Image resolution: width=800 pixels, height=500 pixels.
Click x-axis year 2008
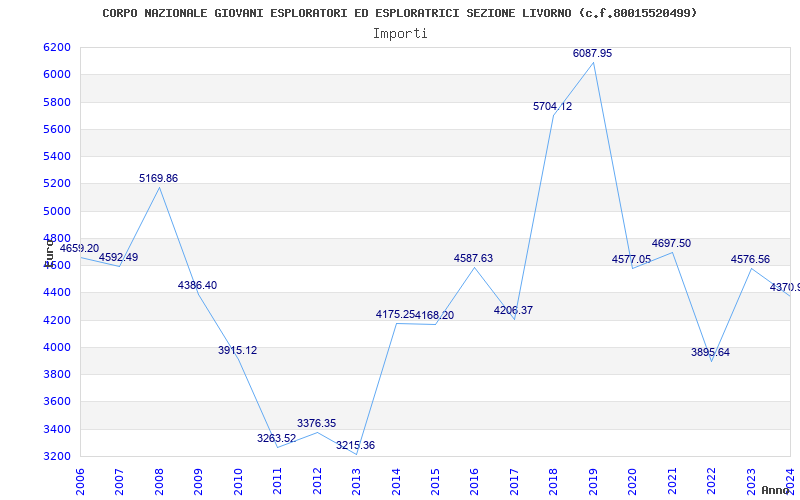(159, 482)
